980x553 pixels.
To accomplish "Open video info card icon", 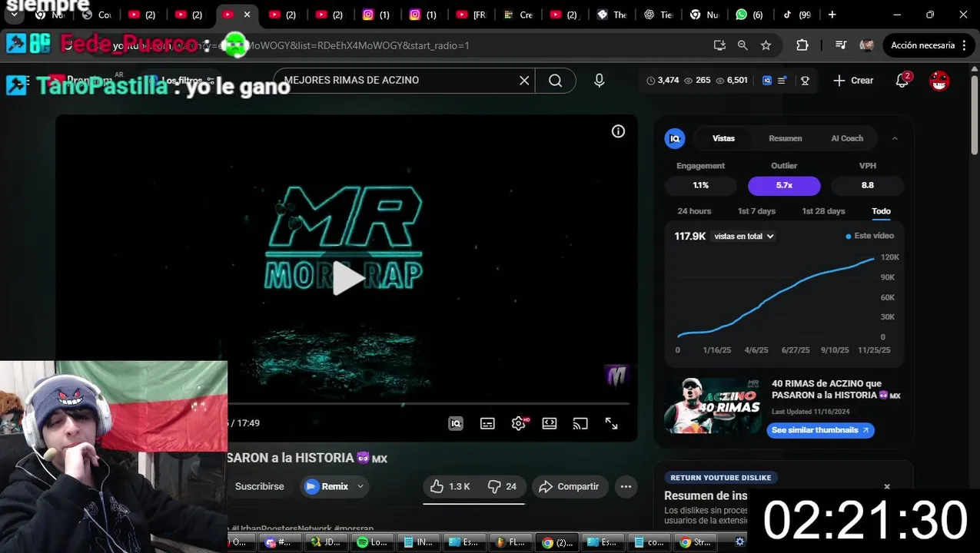I will tap(618, 131).
